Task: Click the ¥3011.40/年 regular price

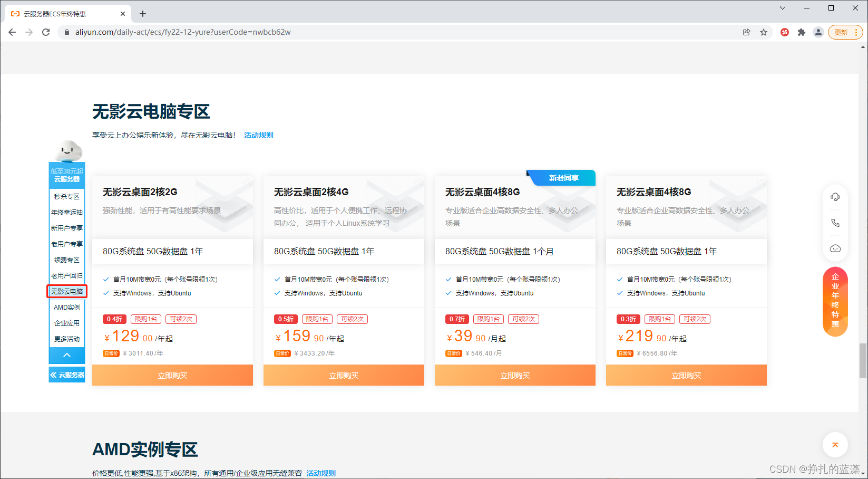Action: [143, 353]
